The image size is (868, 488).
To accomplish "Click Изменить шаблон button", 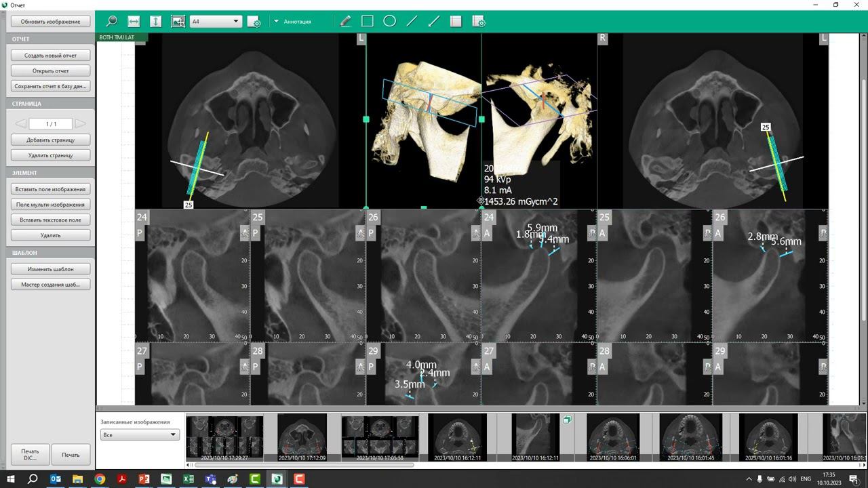I will click(x=50, y=269).
